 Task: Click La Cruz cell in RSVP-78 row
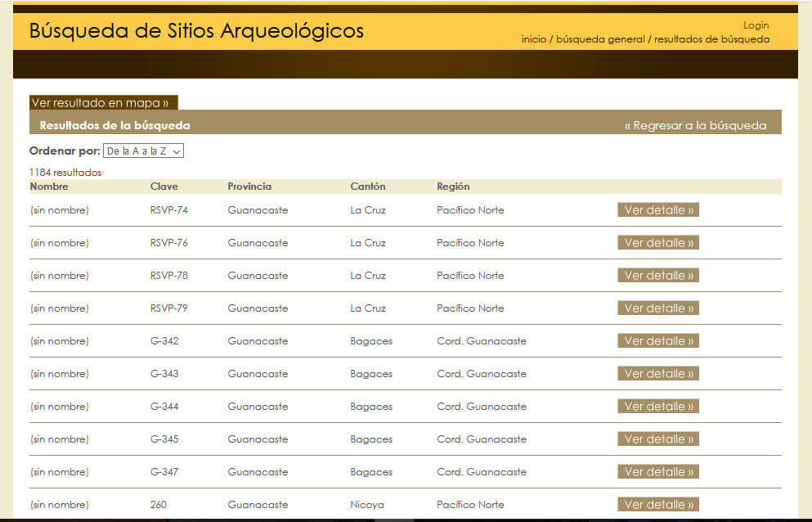click(368, 275)
